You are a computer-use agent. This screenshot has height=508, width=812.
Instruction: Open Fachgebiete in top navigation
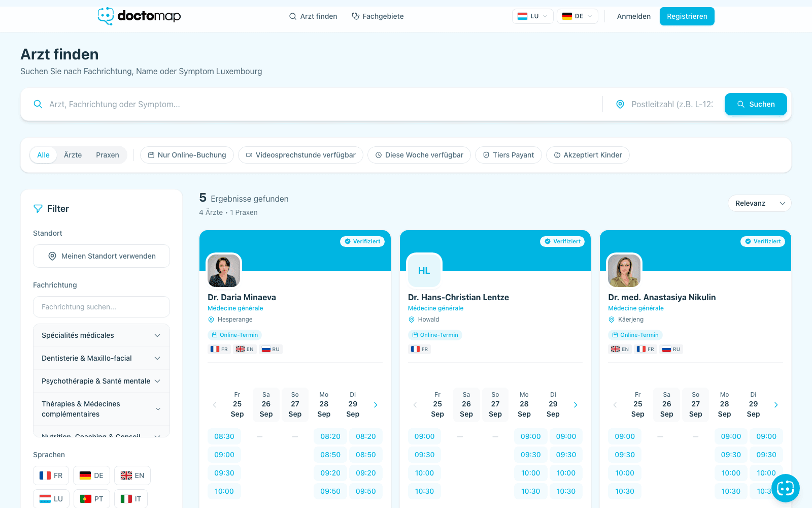click(x=378, y=16)
